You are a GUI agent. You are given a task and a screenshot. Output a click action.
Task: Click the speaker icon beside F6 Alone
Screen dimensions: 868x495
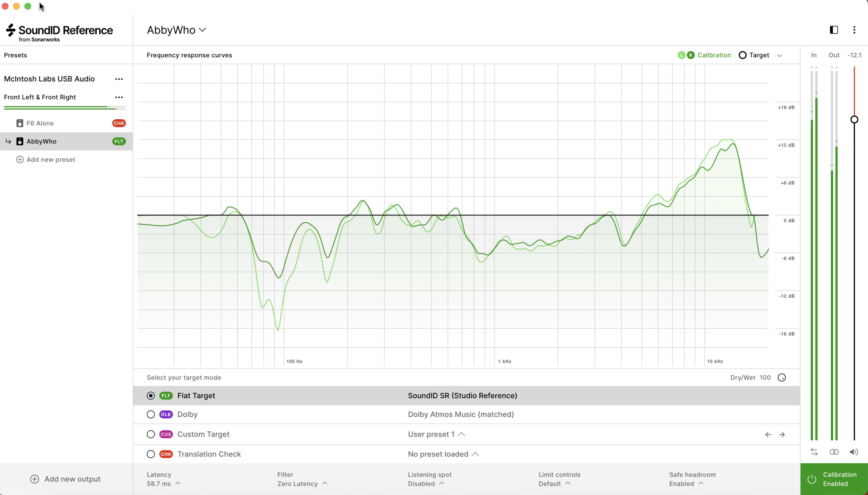(x=19, y=123)
